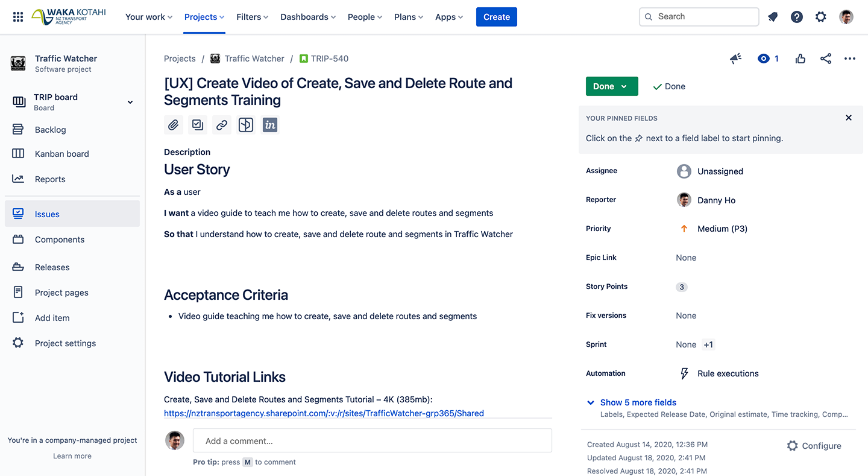Open the Dashboards dropdown menu

click(308, 17)
